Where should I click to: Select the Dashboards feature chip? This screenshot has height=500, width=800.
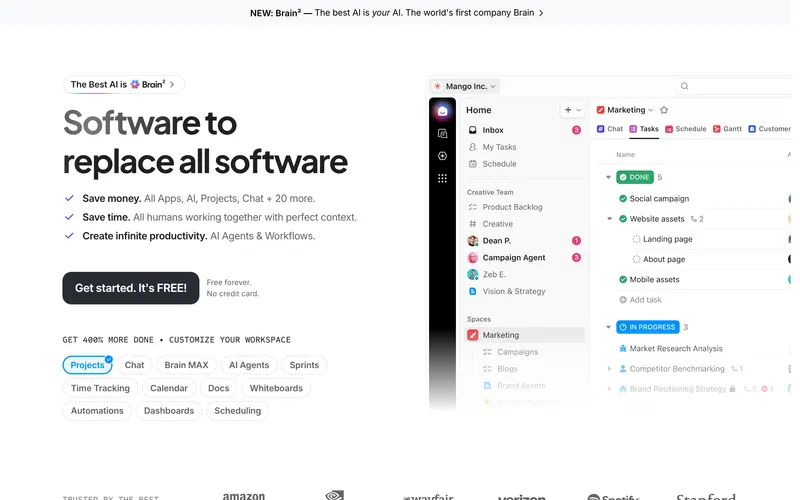click(169, 411)
